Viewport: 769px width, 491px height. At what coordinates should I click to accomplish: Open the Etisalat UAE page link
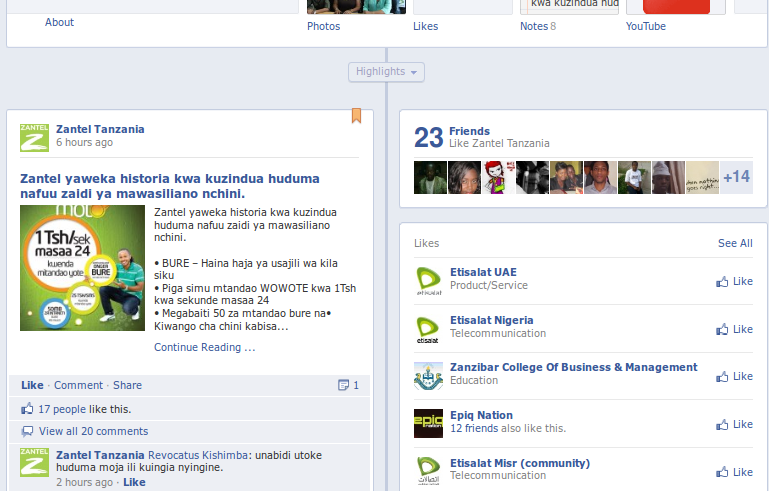(x=484, y=272)
